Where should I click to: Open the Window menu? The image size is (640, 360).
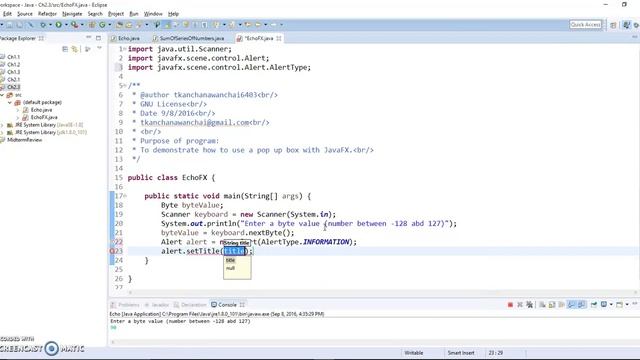(x=153, y=14)
